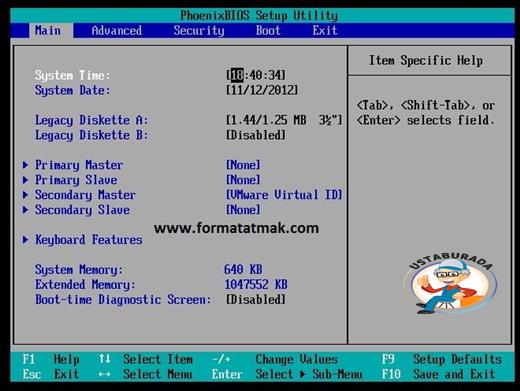Toggle Boot-time Diagnostic Screen Disabled value
The image size is (520, 391).
256,299
